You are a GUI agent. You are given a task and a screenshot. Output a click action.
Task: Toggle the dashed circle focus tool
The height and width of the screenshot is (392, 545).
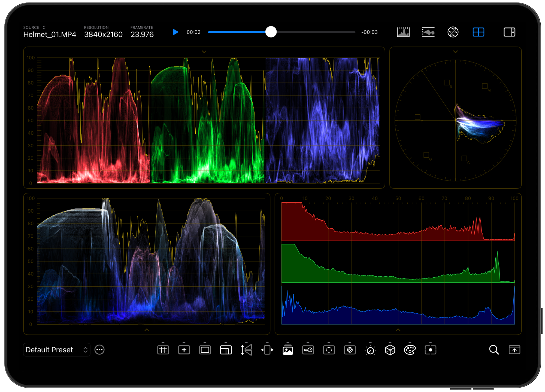pyautogui.click(x=329, y=350)
